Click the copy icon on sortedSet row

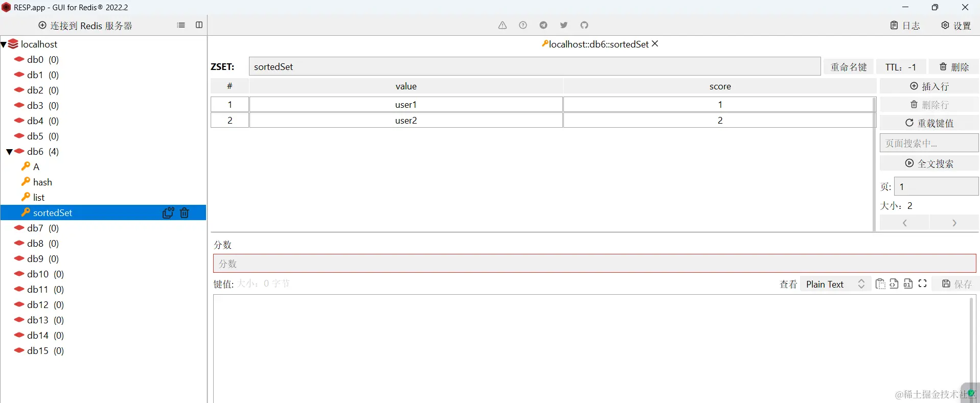point(168,213)
